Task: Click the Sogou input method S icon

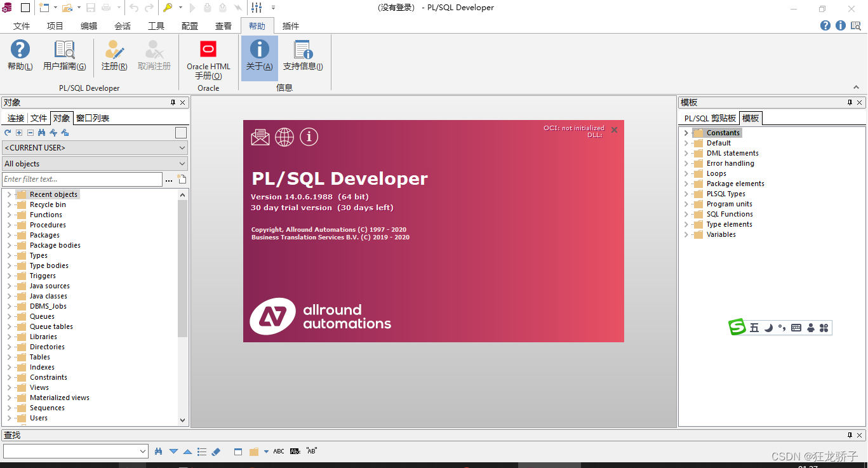Action: 737,327
